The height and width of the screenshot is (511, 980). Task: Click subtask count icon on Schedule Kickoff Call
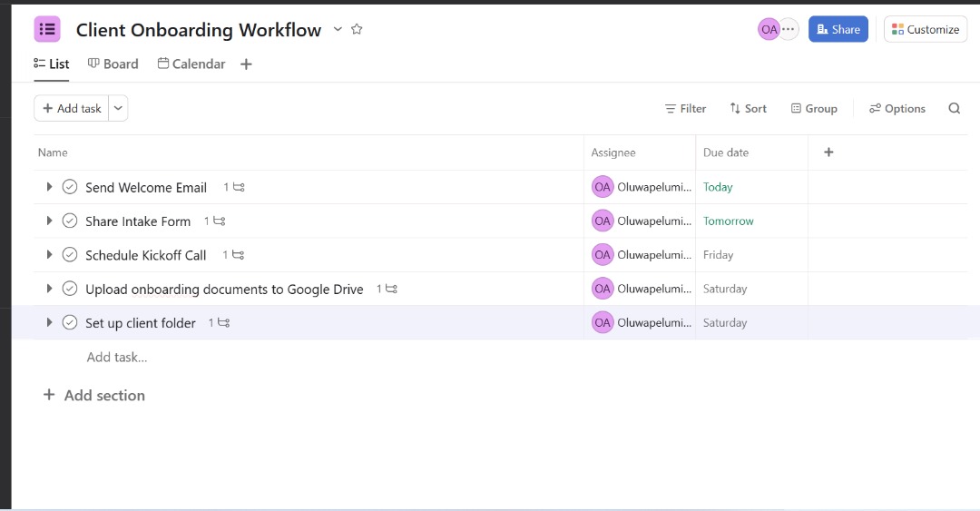click(x=233, y=254)
